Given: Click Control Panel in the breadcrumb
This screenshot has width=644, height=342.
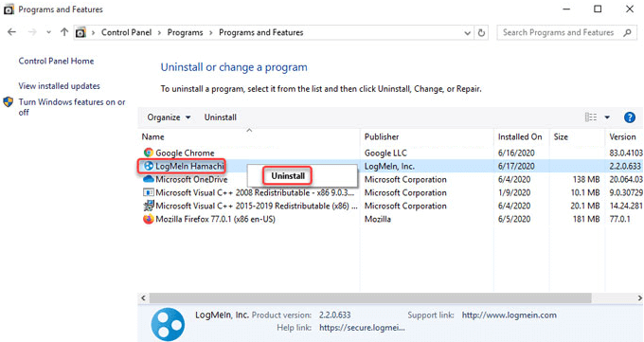Looking at the screenshot, I should (x=127, y=32).
